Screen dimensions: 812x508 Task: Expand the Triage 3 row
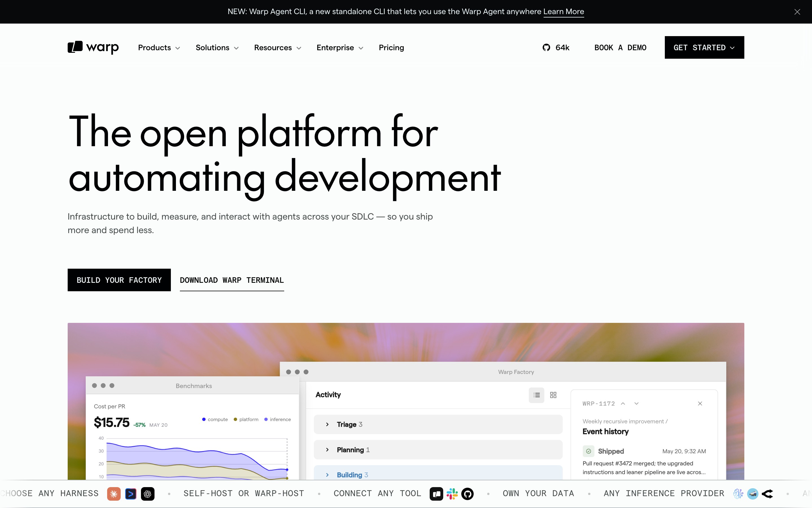click(x=438, y=424)
